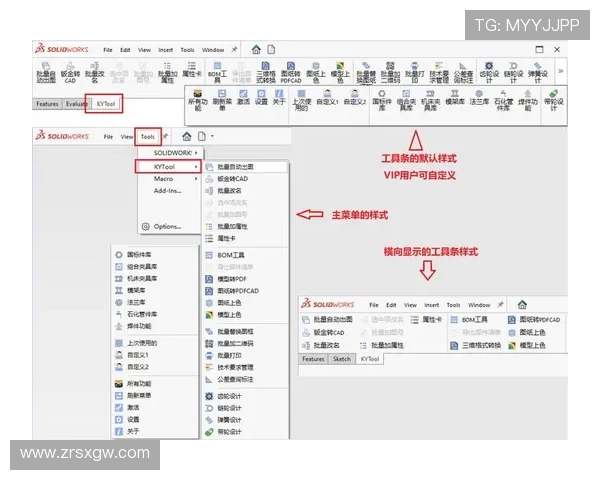Viewport: 600px width, 480px height.
Task: Open the Tools menu in middle menu bar
Action: (147, 135)
